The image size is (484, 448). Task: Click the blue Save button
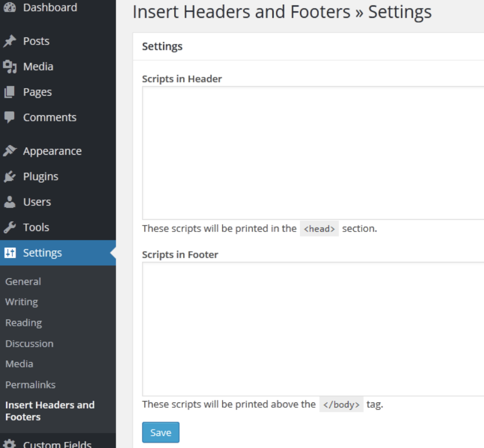(160, 432)
